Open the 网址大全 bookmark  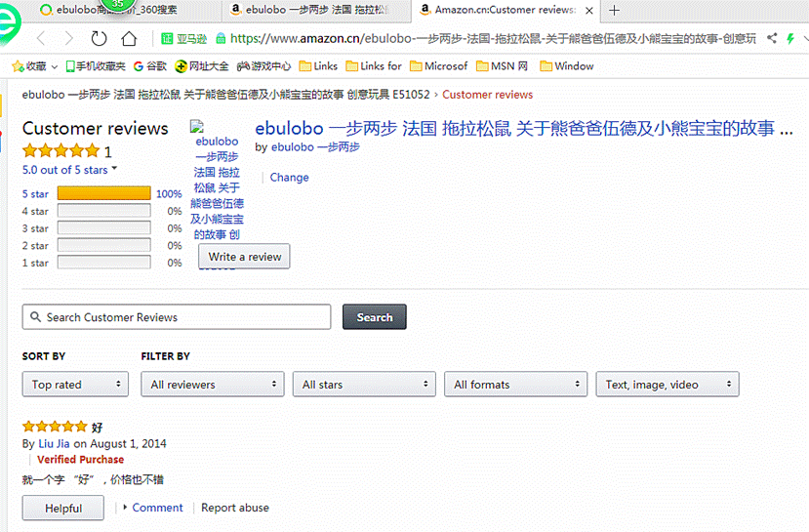click(202, 66)
